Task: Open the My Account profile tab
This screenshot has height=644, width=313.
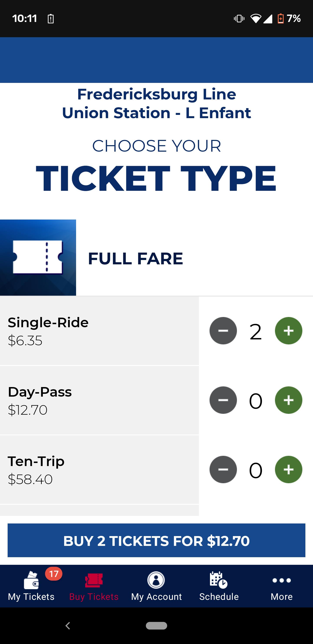Action: coord(156,586)
